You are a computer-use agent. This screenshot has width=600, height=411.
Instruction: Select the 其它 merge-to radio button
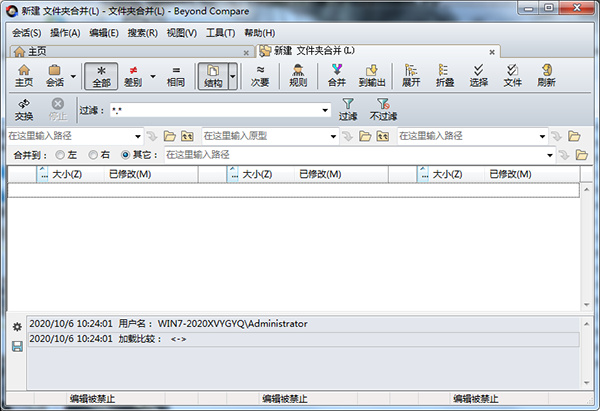[x=126, y=155]
